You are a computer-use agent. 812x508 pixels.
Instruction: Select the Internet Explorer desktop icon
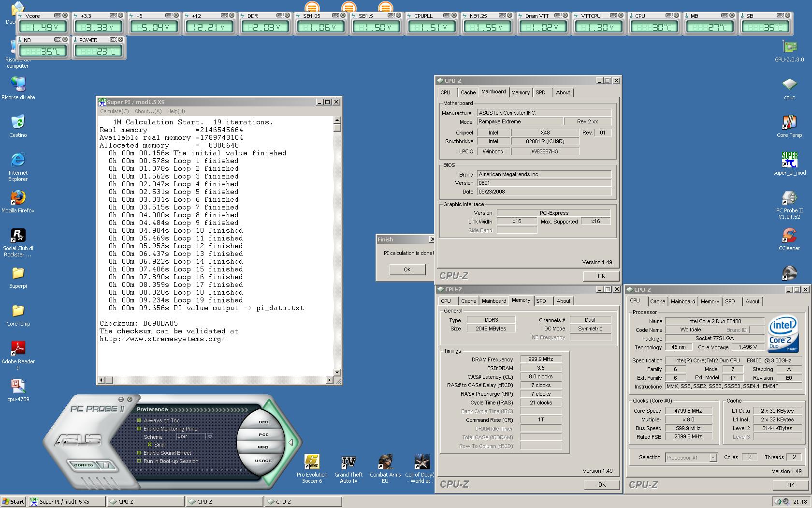(18, 167)
